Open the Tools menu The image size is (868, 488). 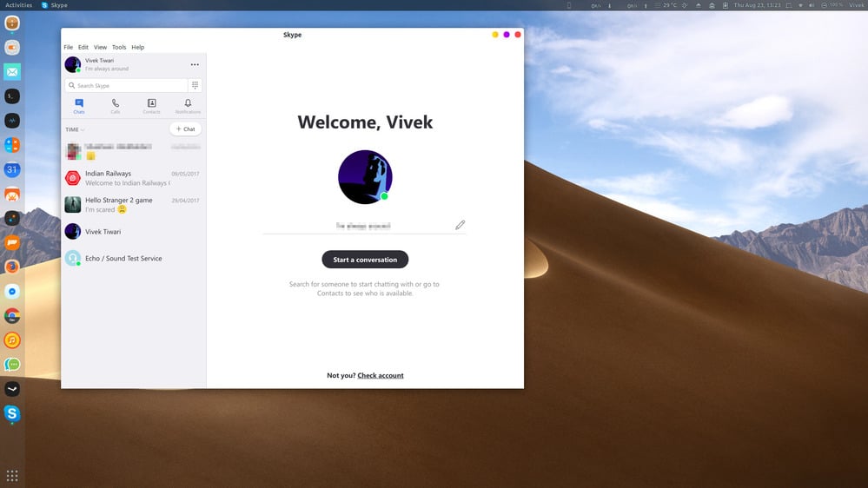tap(119, 47)
